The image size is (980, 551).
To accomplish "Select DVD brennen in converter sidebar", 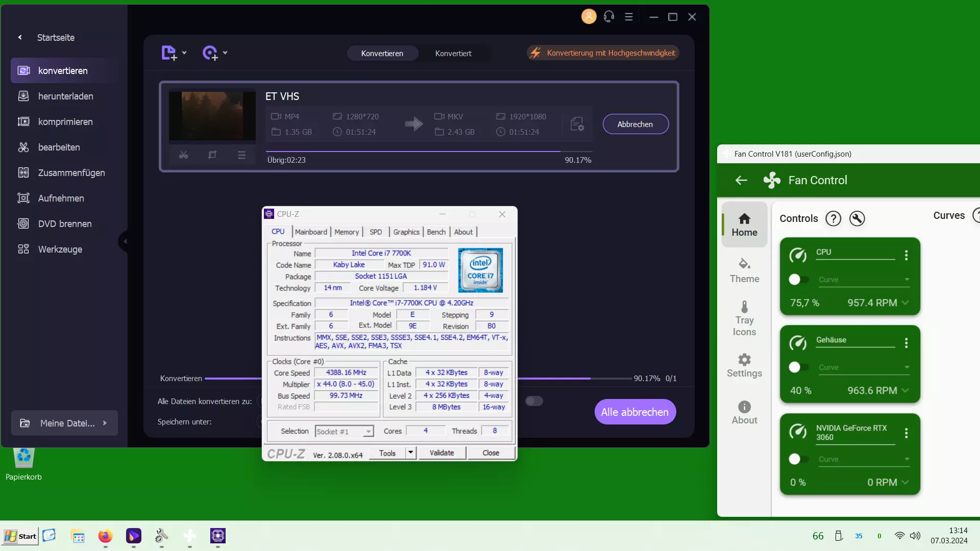I will (x=64, y=223).
